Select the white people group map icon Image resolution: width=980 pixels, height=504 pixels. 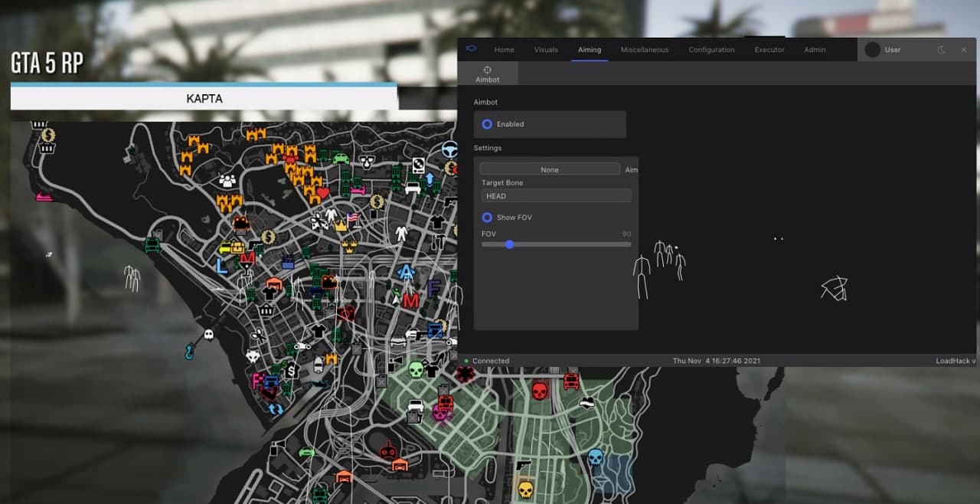[x=227, y=181]
